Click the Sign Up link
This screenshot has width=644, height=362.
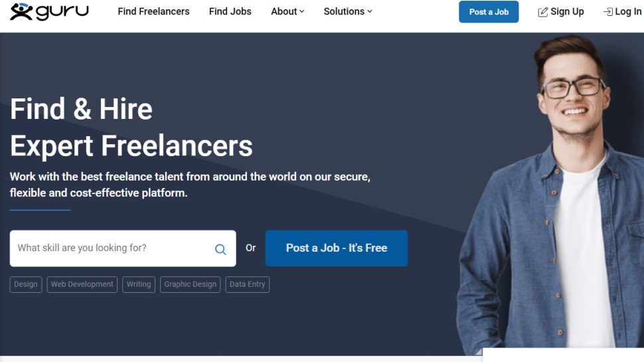(567, 12)
